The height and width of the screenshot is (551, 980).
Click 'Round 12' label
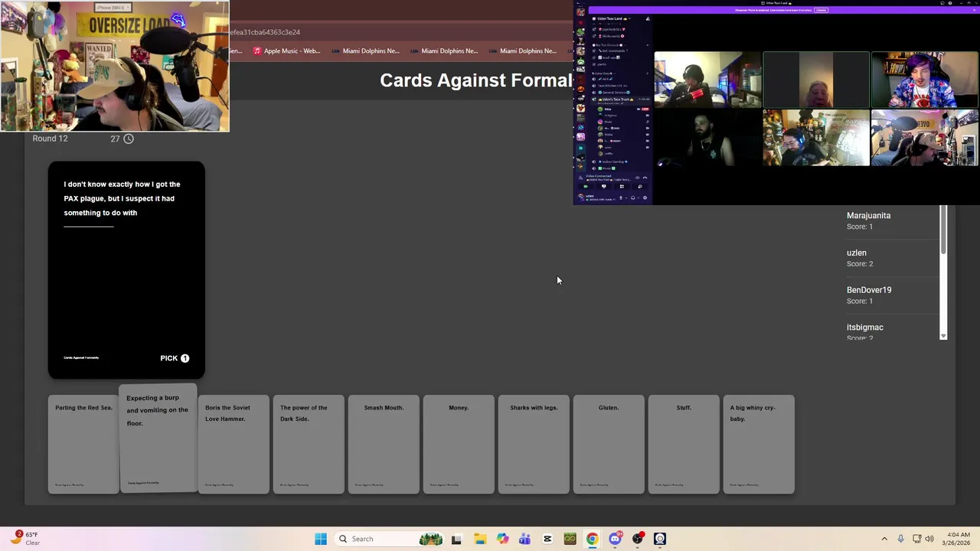[x=50, y=139]
